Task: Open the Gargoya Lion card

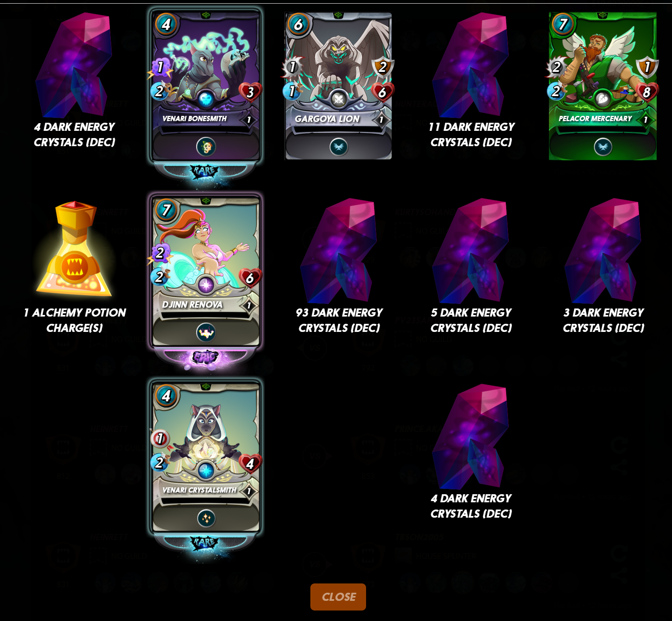Action: click(339, 86)
